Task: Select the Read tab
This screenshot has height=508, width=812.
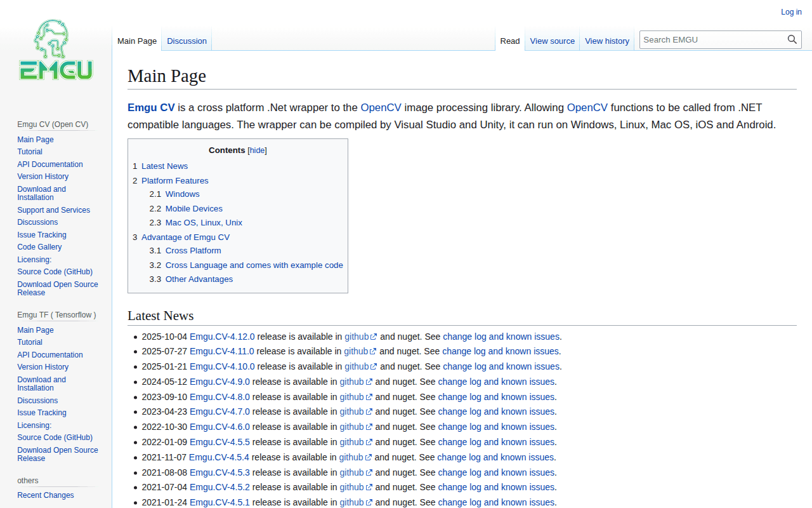Action: (x=510, y=41)
